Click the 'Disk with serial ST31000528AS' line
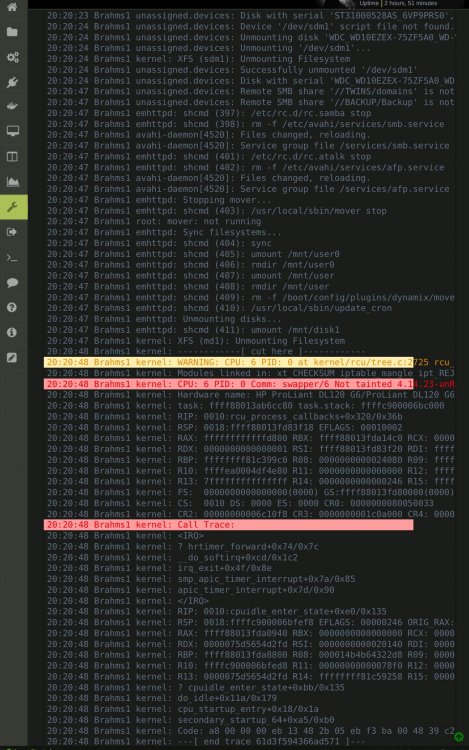The height and width of the screenshot is (750, 469). 251,16
